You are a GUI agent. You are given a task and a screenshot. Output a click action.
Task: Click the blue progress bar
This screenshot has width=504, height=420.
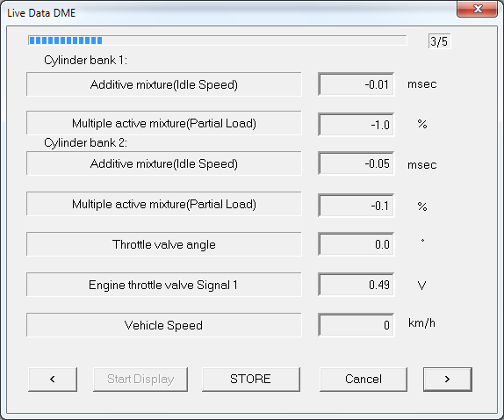217,40
